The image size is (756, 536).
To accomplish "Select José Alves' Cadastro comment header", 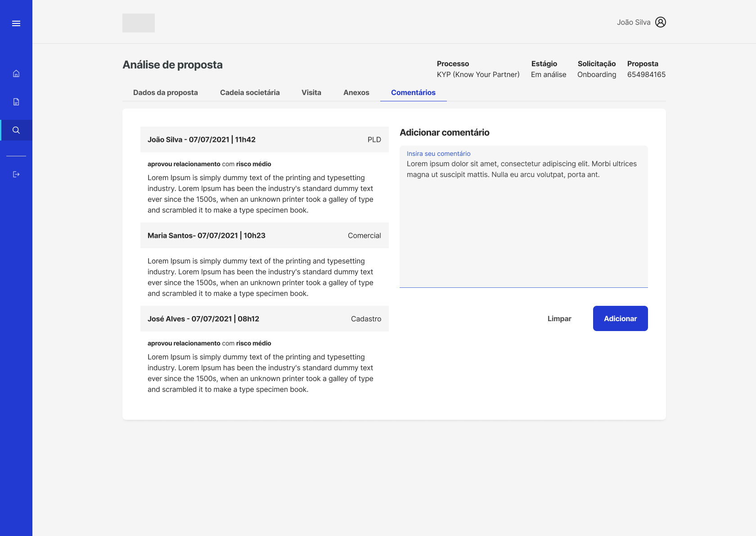I will coord(264,319).
